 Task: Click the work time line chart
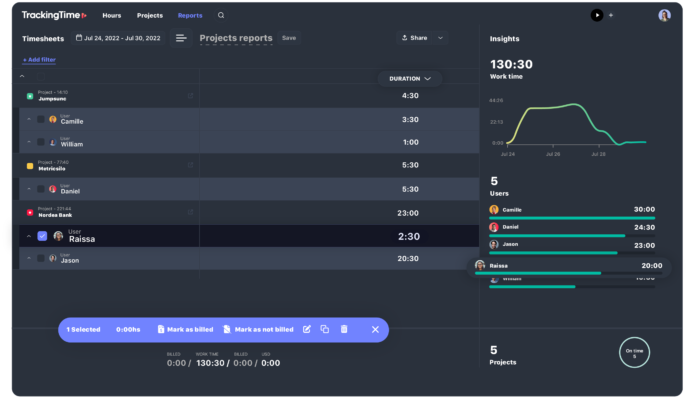pos(576,124)
